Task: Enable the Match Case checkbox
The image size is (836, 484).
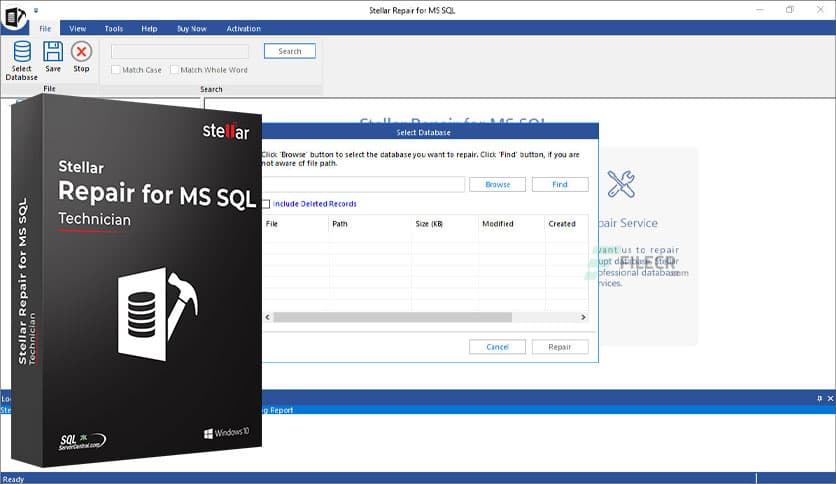Action: [116, 70]
